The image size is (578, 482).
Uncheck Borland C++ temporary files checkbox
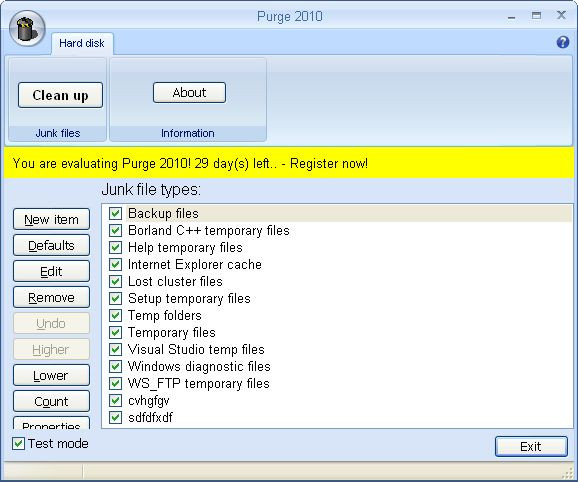115,230
